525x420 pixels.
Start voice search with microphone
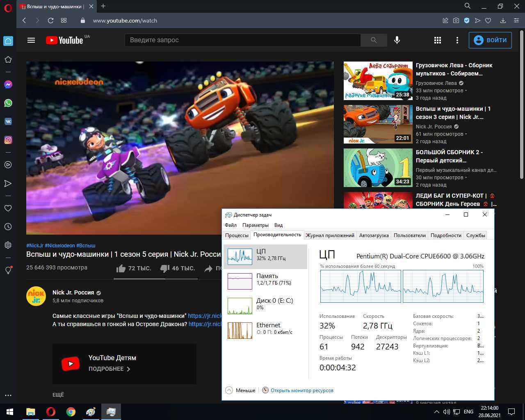397,40
